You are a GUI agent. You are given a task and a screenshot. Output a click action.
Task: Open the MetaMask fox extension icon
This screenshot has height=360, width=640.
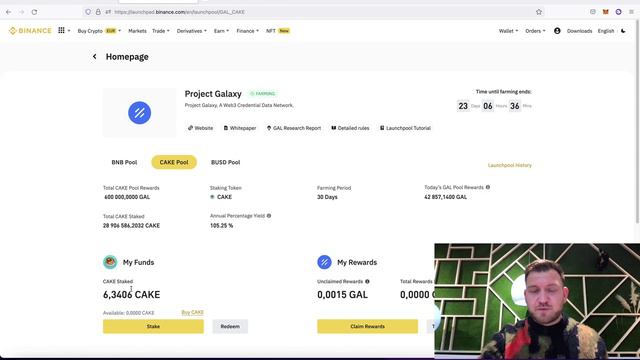coord(606,12)
